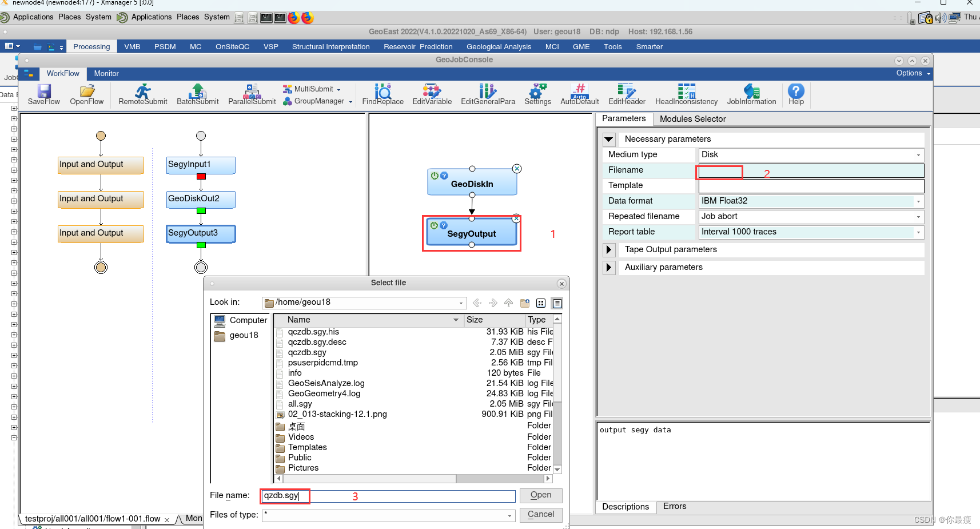The image size is (980, 529).
Task: Open the Help icon
Action: tap(796, 91)
